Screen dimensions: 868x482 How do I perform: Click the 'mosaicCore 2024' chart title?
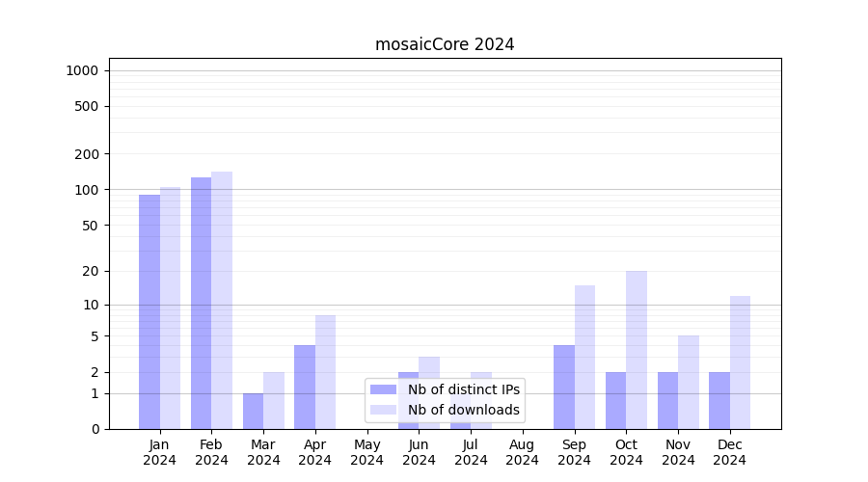(445, 44)
